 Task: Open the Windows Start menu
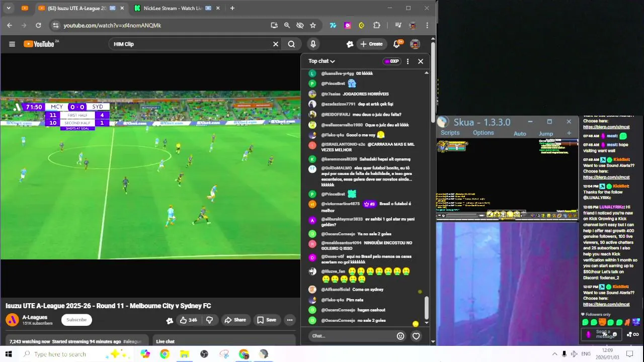click(x=9, y=354)
